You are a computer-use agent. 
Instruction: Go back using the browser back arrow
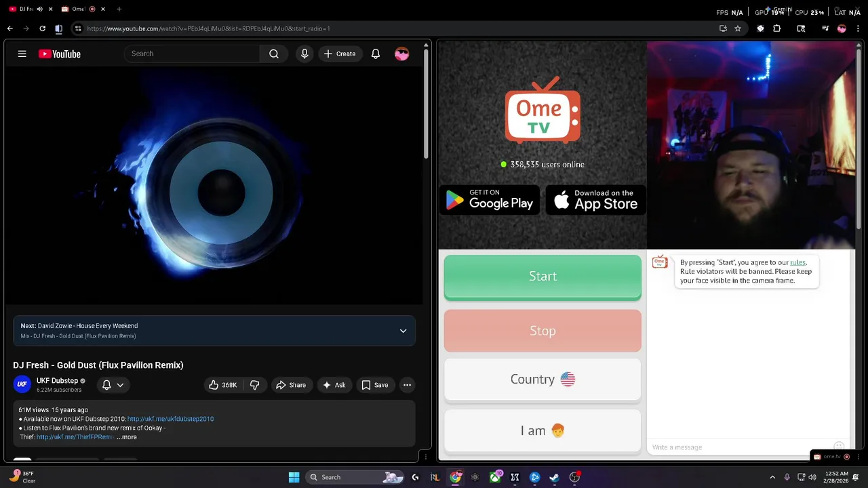9,28
